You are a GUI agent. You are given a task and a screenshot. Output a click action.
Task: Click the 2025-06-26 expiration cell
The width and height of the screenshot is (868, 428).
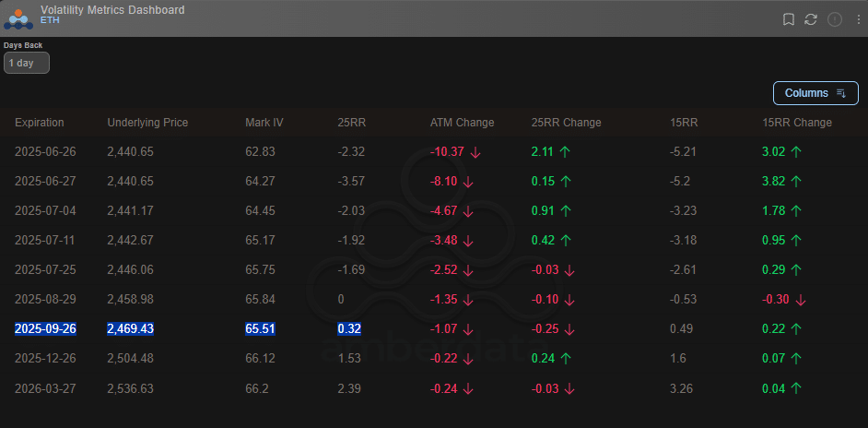[45, 152]
